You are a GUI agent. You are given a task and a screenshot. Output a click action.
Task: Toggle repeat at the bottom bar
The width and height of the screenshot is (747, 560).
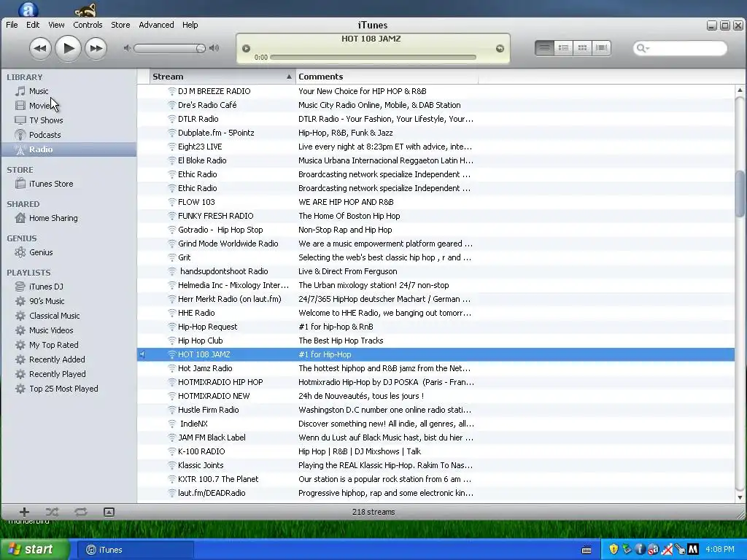[x=80, y=512]
